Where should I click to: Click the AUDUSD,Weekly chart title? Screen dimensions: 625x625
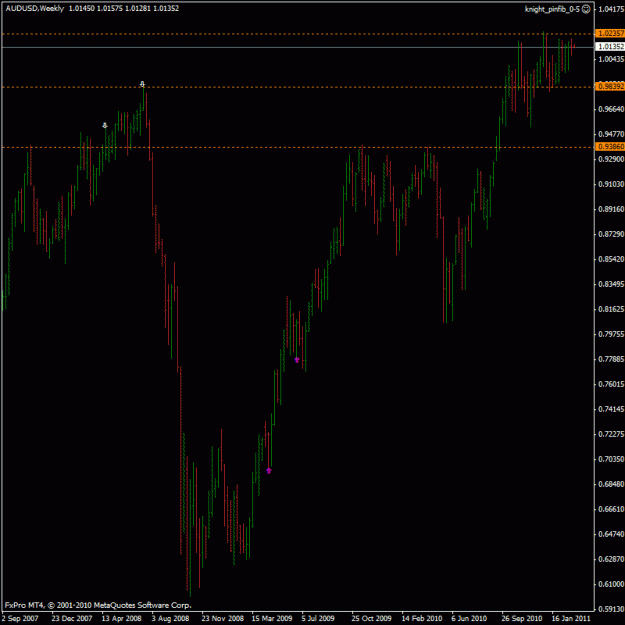coord(35,8)
